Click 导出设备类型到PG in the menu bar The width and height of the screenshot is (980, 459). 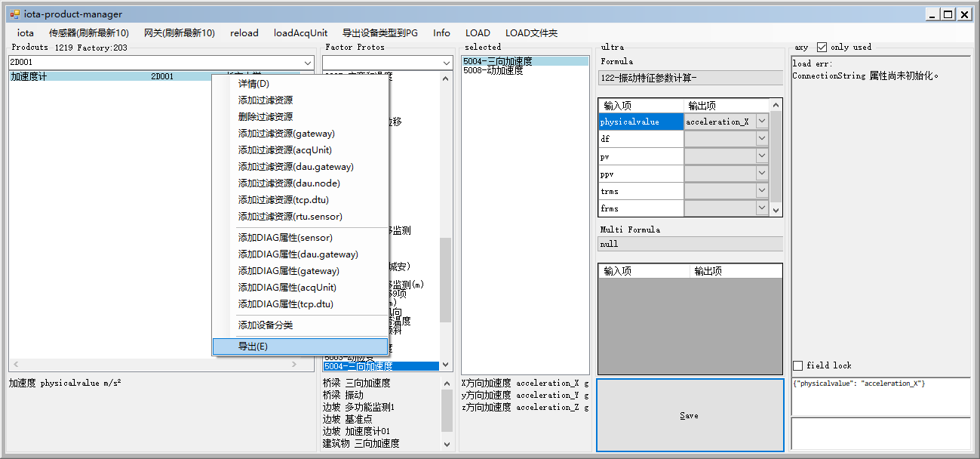pyautogui.click(x=379, y=33)
